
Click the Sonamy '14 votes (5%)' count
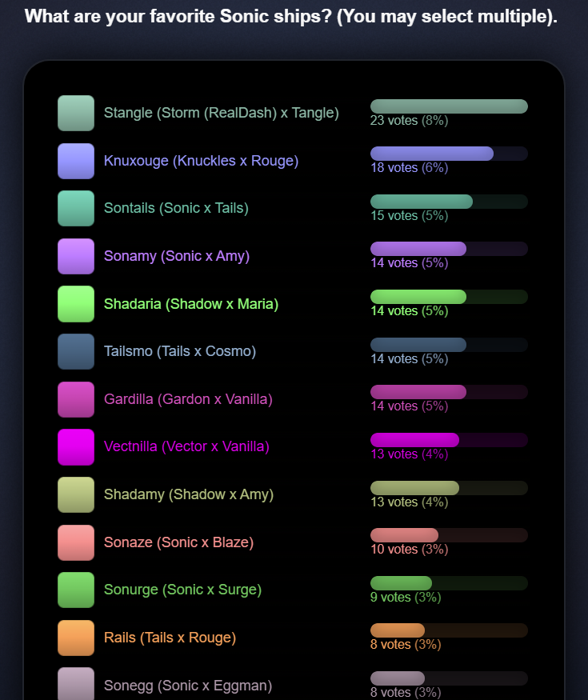(410, 263)
